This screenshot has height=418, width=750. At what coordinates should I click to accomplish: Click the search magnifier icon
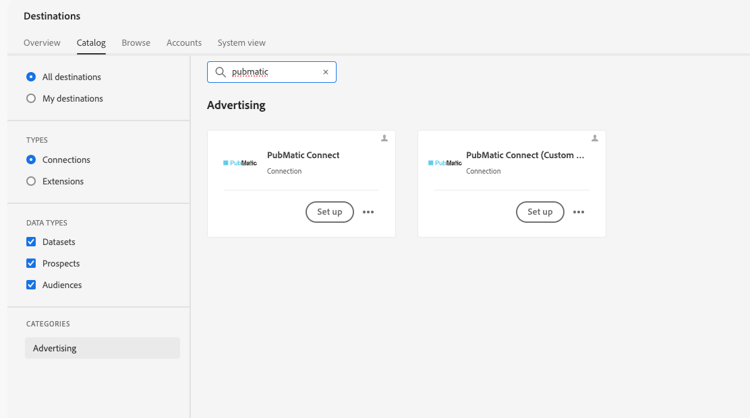[x=221, y=72]
